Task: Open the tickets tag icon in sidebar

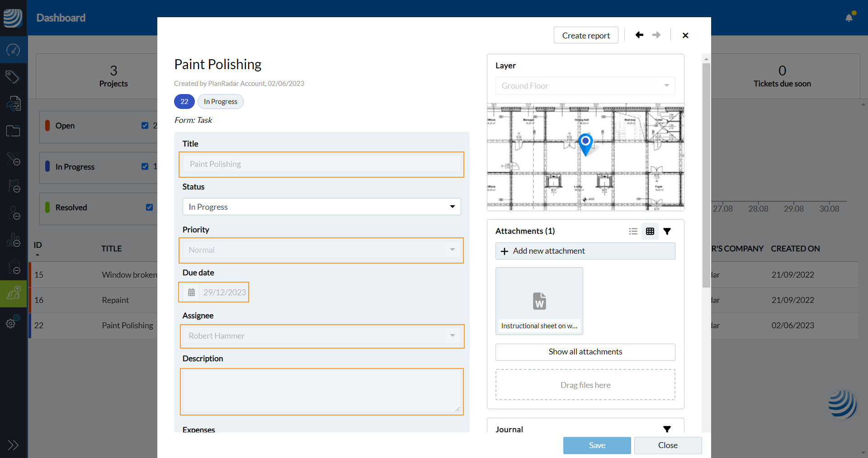Action: click(x=13, y=77)
